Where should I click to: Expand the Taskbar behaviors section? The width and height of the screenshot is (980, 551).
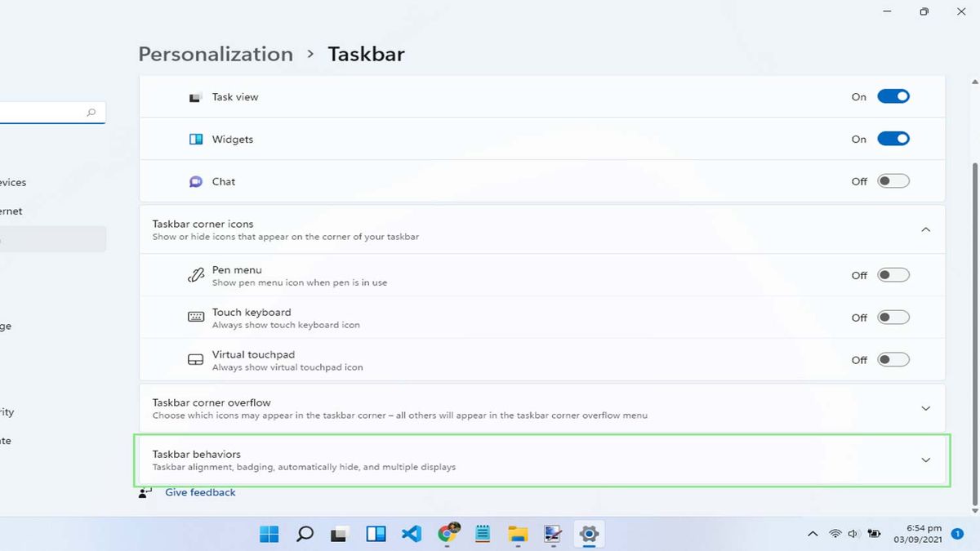click(x=925, y=460)
